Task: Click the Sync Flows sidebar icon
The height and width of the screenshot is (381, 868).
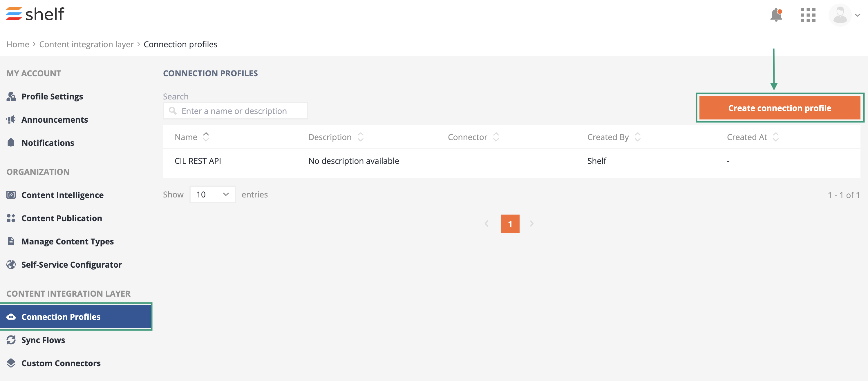Action: point(11,340)
